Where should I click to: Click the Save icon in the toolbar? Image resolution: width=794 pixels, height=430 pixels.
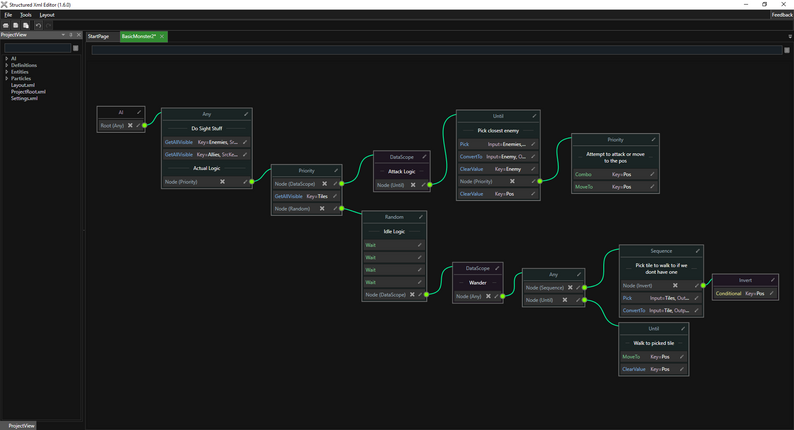click(16, 25)
